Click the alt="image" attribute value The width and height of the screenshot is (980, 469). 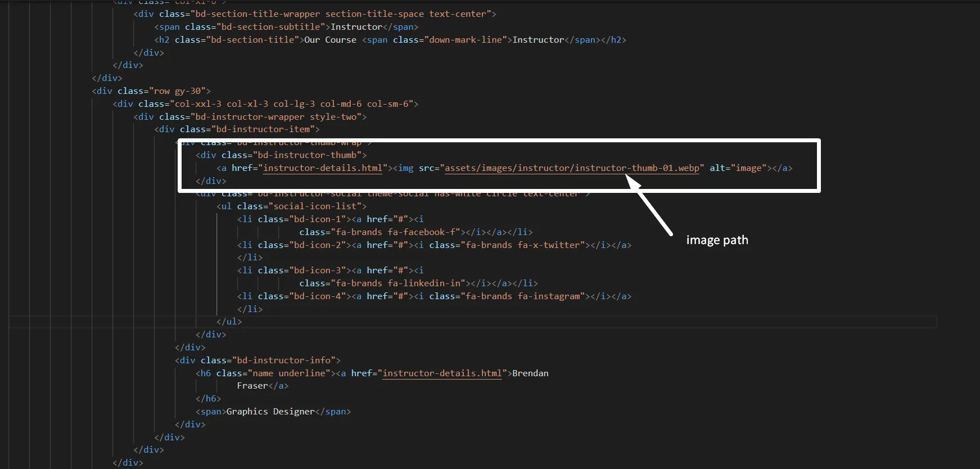pyautogui.click(x=748, y=168)
